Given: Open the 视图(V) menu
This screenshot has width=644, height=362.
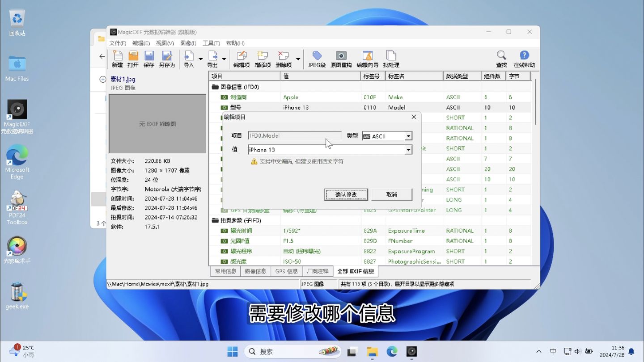Looking at the screenshot, I should (x=165, y=43).
